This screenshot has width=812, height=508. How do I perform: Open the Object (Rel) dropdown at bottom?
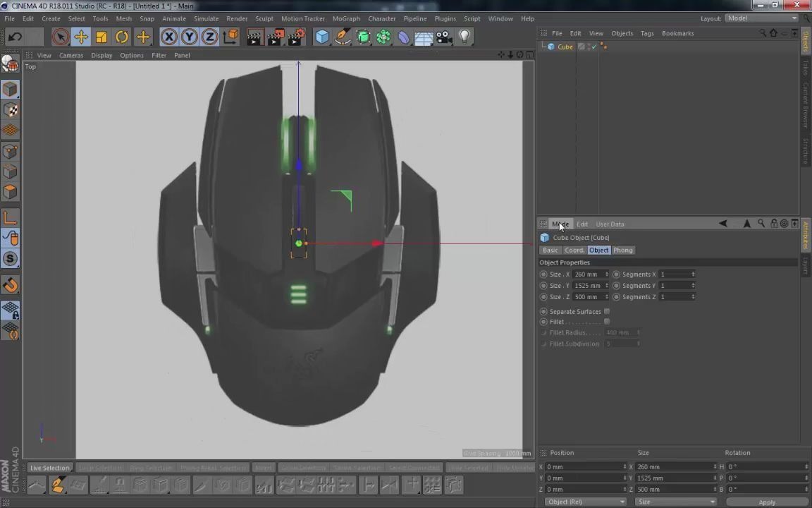(x=585, y=501)
